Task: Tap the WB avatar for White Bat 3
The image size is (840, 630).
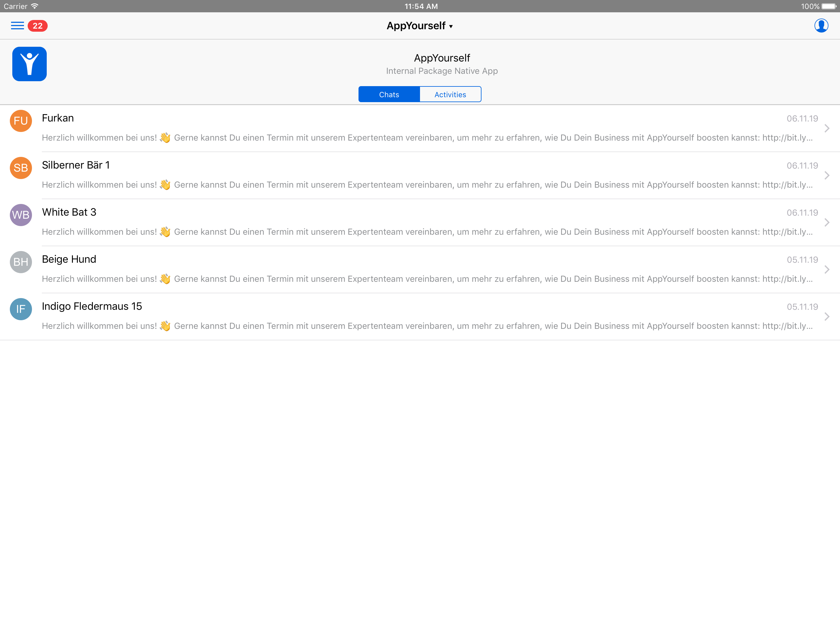Action: coord(21,215)
